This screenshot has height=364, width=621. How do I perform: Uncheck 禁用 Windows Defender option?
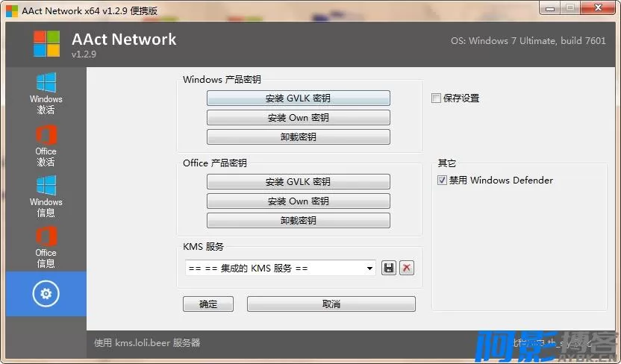443,180
